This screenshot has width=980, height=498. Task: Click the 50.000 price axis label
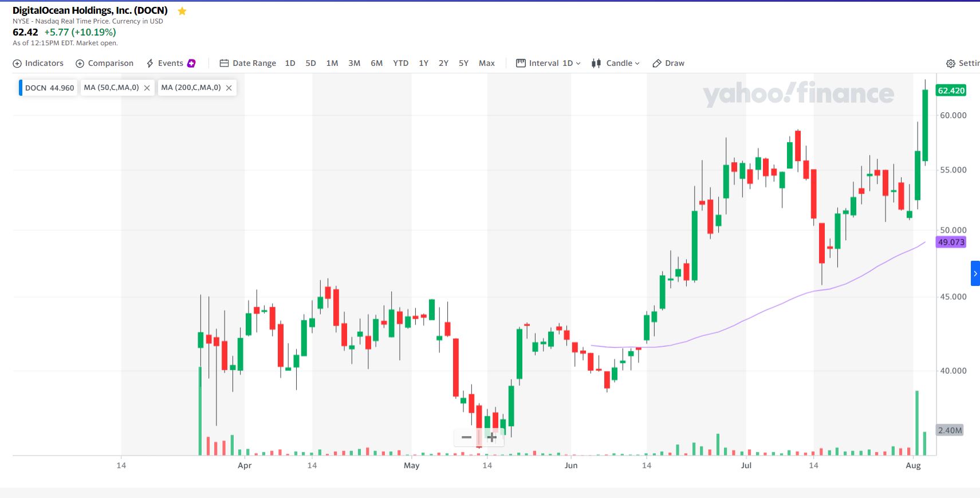953,230
